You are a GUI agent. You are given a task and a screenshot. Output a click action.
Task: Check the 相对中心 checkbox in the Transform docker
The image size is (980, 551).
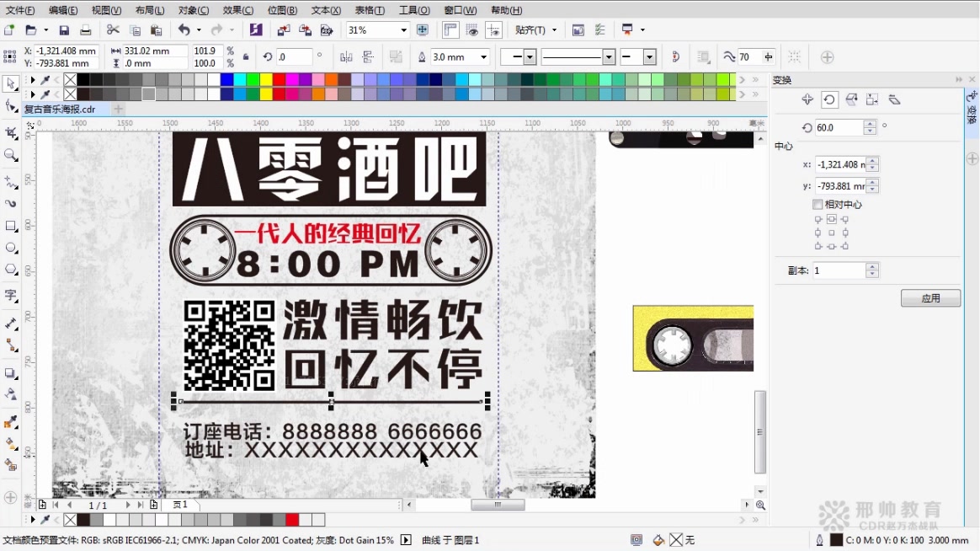818,204
